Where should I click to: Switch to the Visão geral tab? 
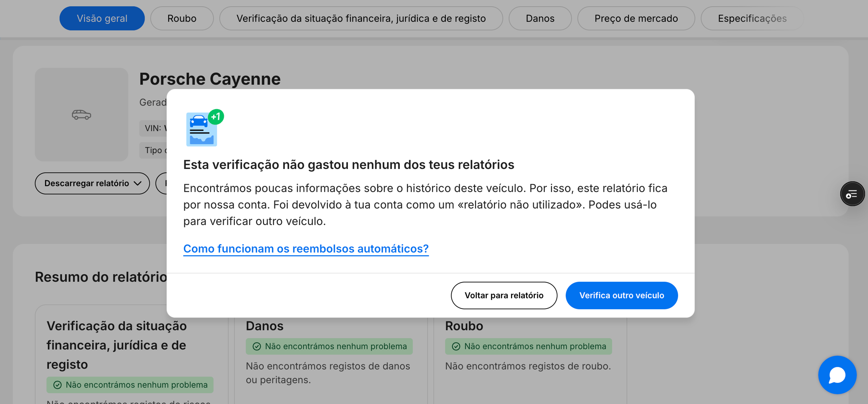tap(102, 18)
